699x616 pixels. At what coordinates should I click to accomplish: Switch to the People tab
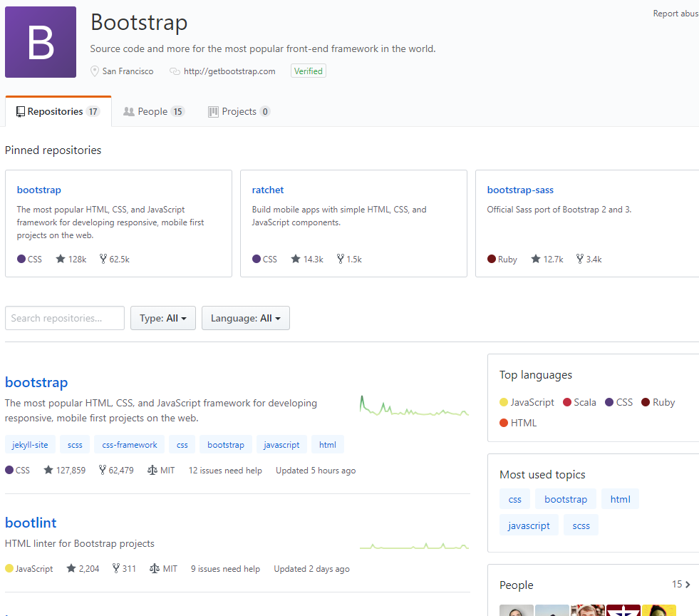pyautogui.click(x=154, y=111)
